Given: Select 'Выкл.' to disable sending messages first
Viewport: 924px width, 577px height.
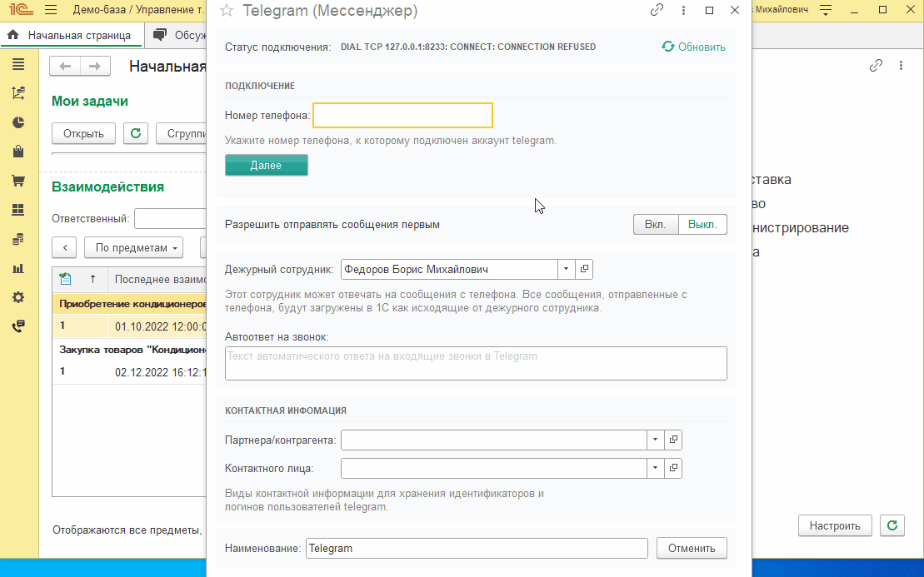Looking at the screenshot, I should [x=702, y=225].
